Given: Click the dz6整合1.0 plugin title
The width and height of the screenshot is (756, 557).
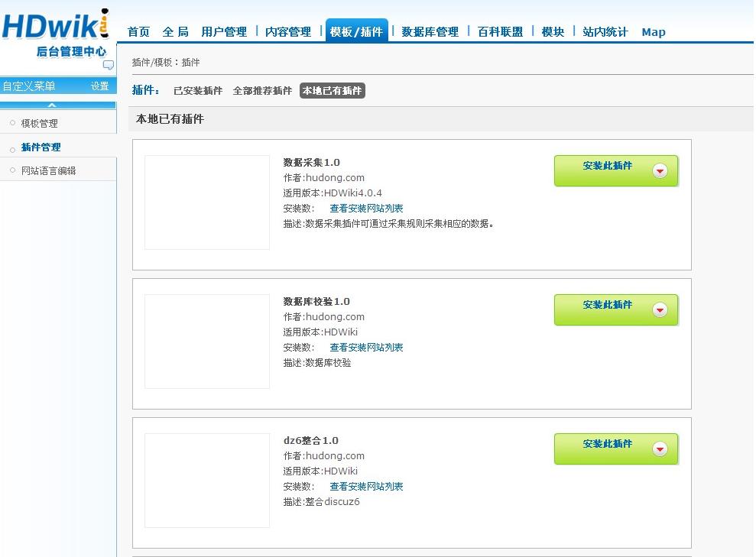Looking at the screenshot, I should coord(311,440).
